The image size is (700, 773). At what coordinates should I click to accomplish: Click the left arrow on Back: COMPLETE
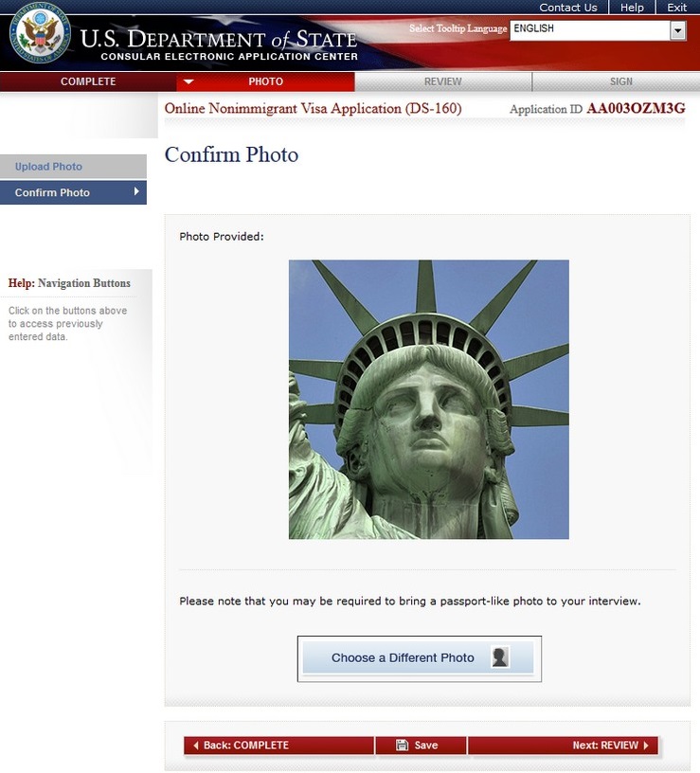pyautogui.click(x=196, y=745)
